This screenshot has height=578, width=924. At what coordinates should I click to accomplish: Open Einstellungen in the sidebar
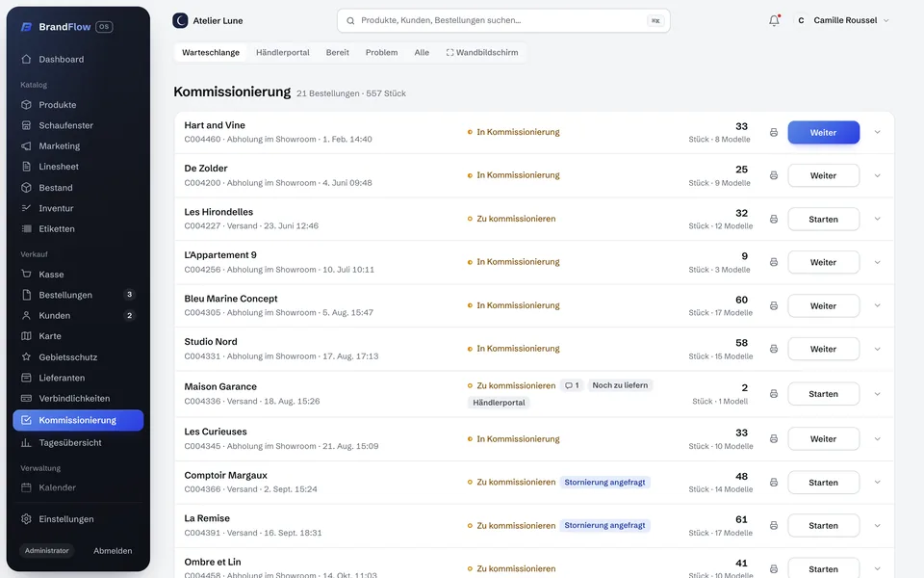[x=78, y=519]
